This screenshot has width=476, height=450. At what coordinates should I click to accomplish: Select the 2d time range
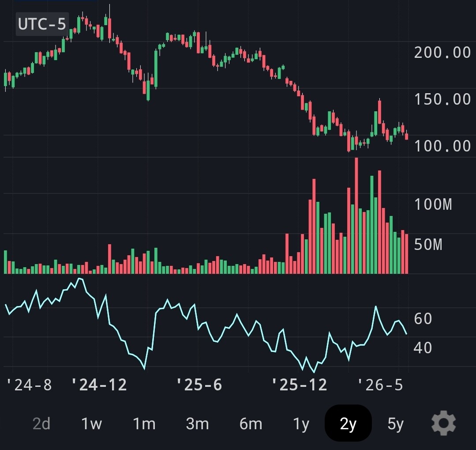(41, 424)
